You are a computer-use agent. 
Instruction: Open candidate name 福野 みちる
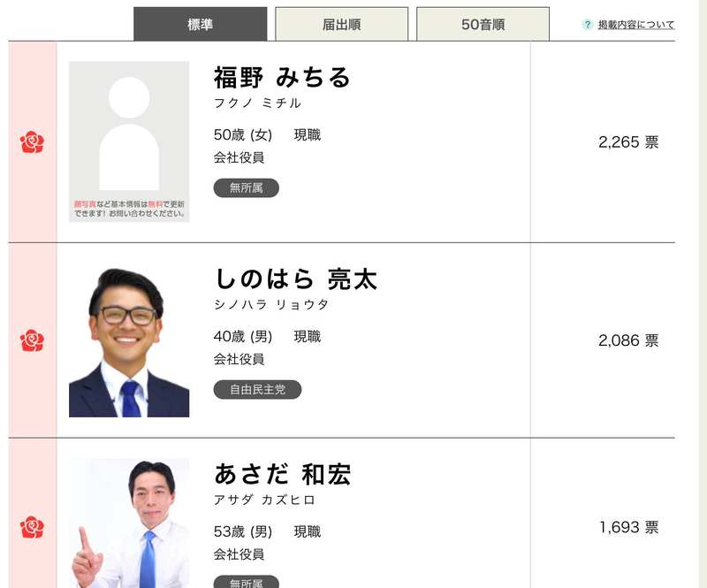click(x=282, y=78)
